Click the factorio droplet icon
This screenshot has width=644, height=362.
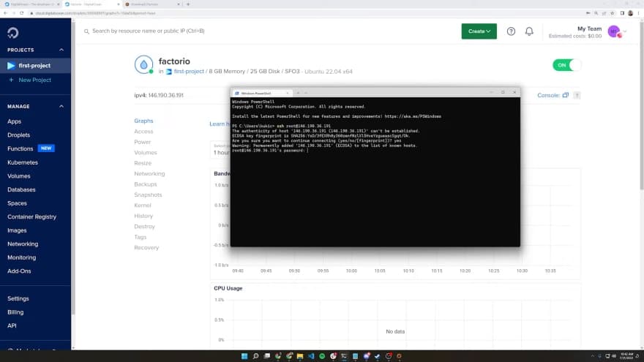coord(143,65)
